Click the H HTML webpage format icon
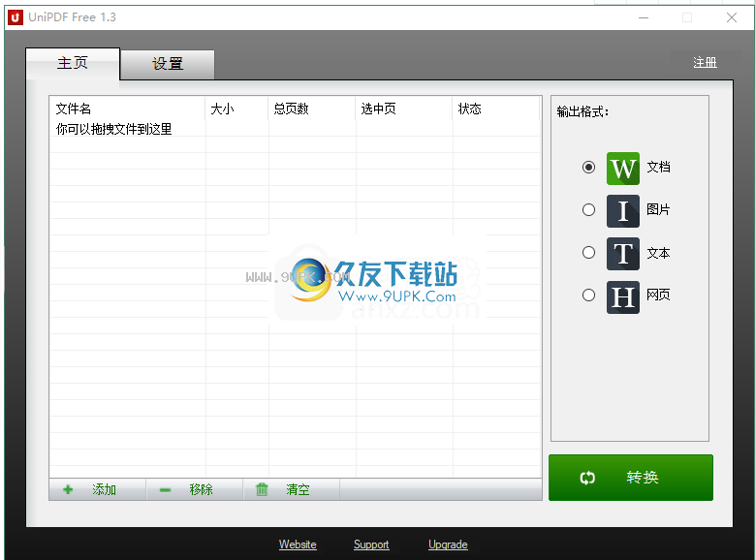 click(623, 297)
